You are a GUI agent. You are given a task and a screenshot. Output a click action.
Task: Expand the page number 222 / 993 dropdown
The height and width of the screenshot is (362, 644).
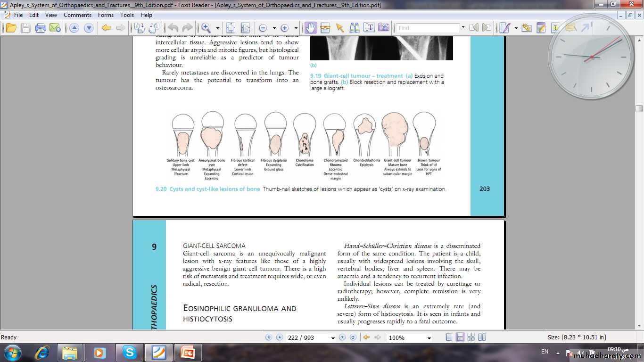coord(333,338)
